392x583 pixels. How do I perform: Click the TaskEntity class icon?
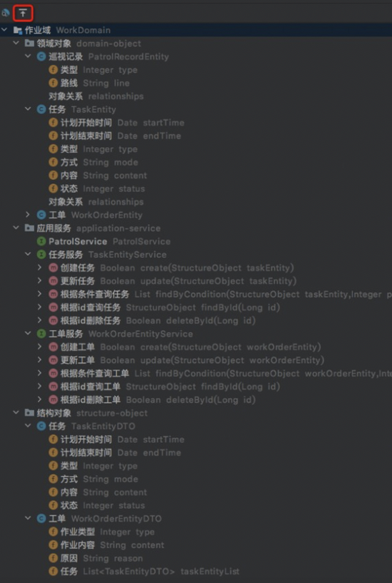tap(41, 109)
